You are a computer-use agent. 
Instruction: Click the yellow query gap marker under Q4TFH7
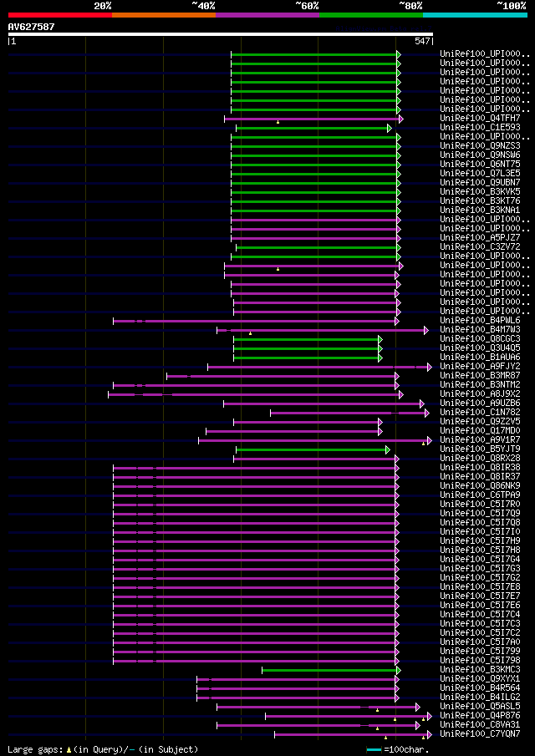(278, 123)
